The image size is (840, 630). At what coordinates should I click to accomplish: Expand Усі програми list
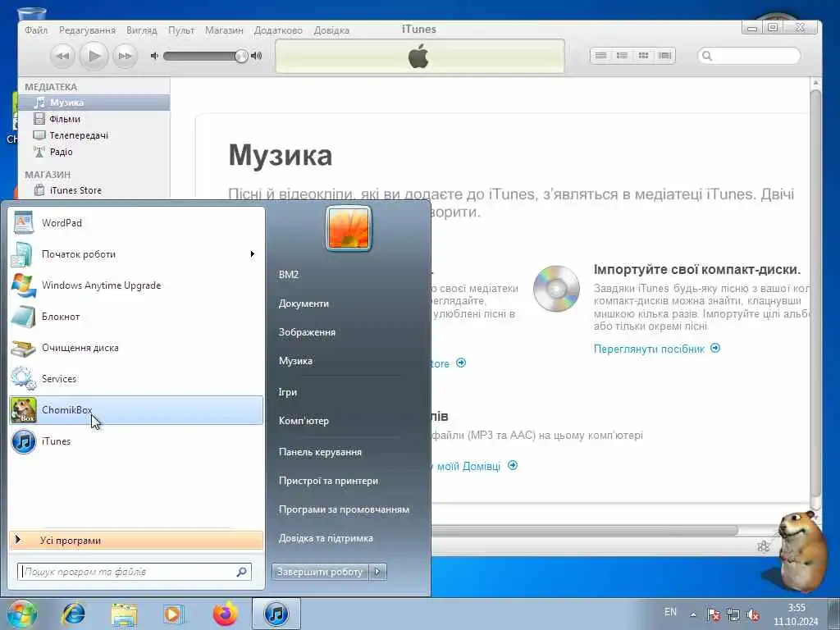coord(136,541)
